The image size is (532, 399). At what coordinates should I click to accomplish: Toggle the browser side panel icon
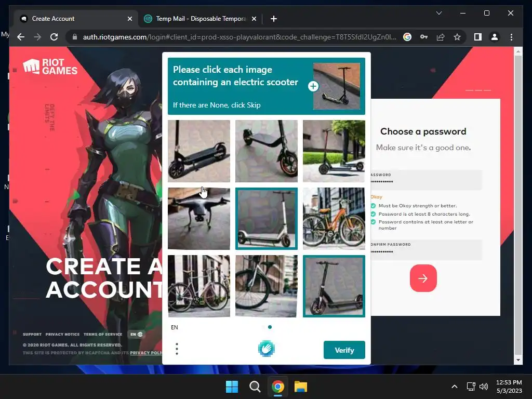(x=478, y=37)
